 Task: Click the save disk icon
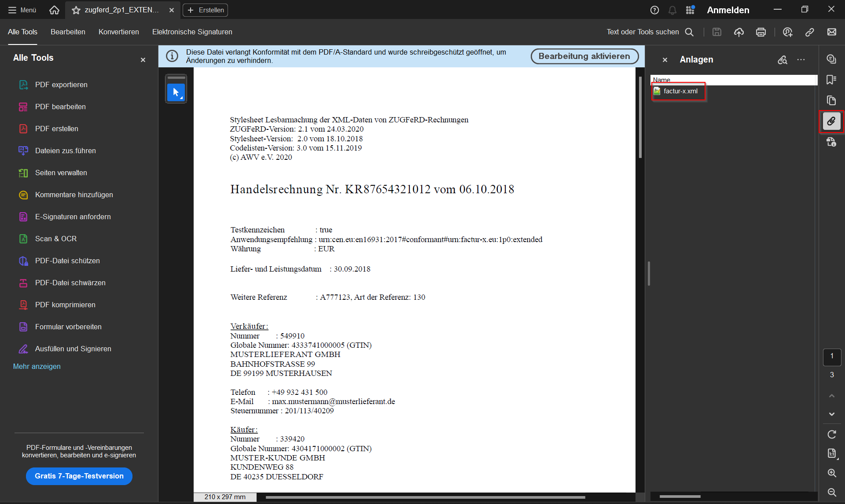[x=717, y=32]
